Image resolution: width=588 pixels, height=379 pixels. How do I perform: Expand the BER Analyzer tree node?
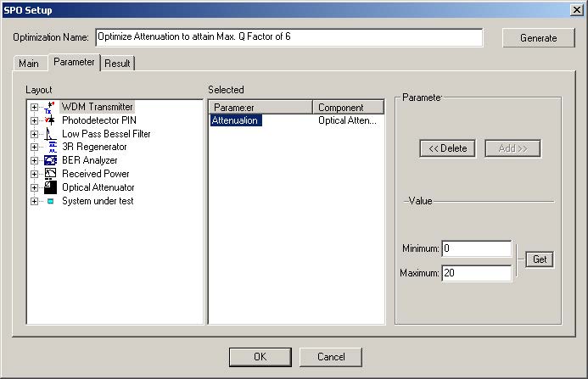click(x=34, y=161)
